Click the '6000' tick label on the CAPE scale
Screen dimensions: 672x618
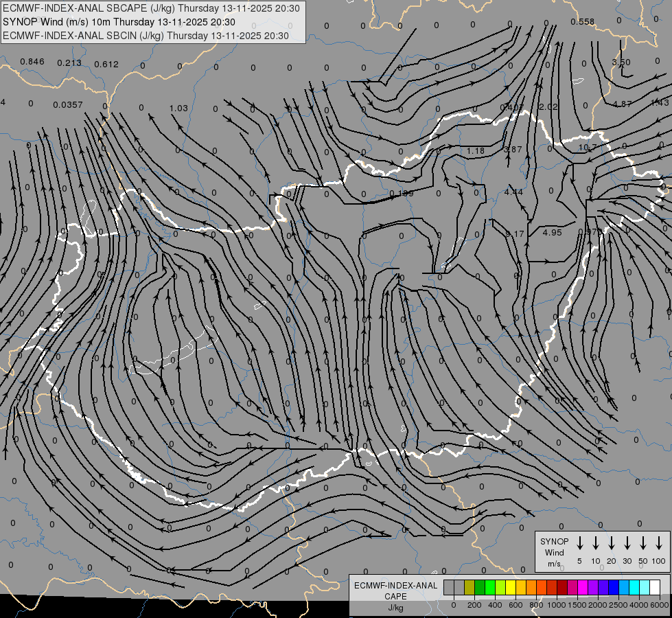click(660, 605)
